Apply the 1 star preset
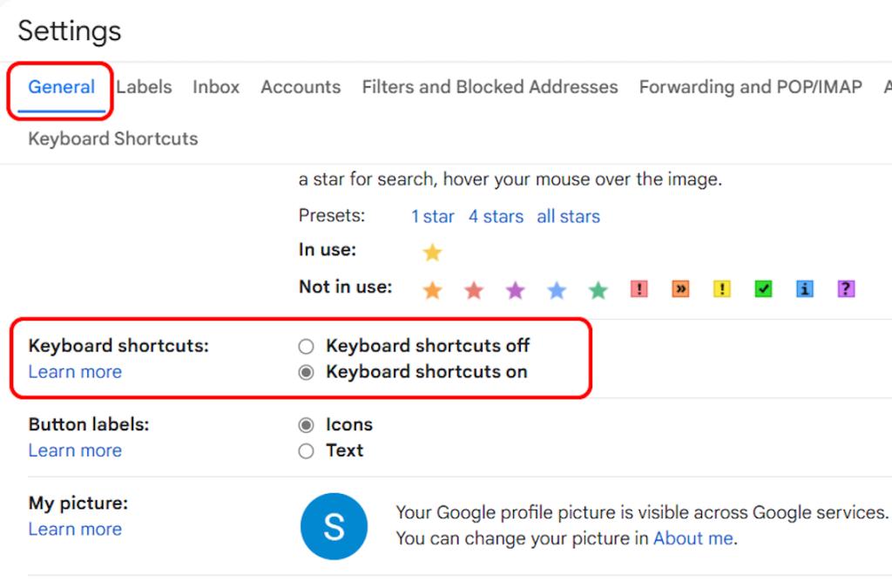892x588 pixels. (433, 217)
